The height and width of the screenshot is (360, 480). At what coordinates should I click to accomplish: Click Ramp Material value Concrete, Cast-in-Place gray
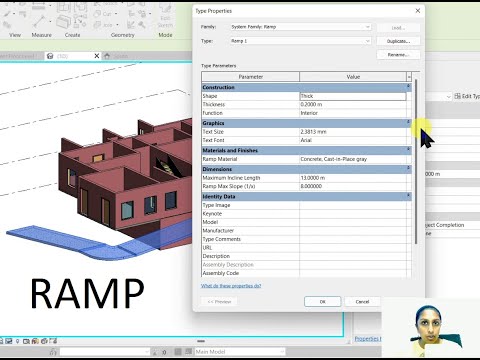[353, 159]
